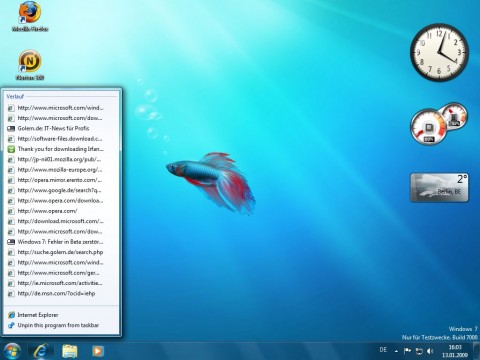Image resolution: width=480 pixels, height=360 pixels.
Task: Open Golem.de: IT-News für Profis entry
Action: point(61,128)
